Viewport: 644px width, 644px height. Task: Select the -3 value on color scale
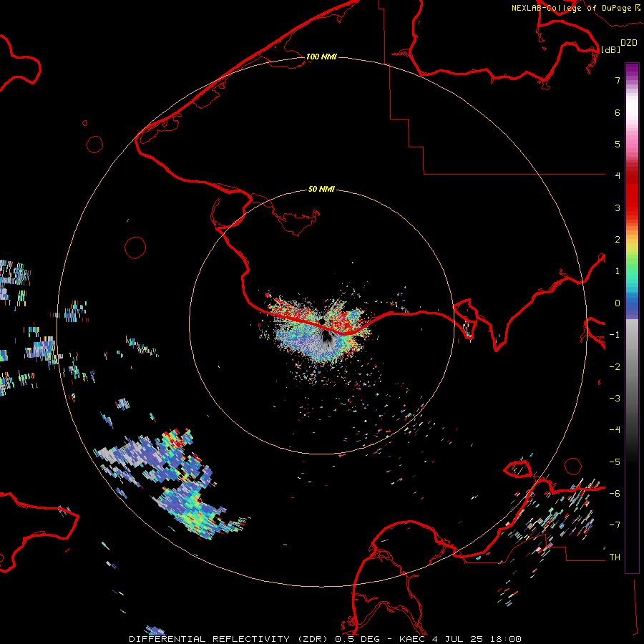click(x=615, y=399)
